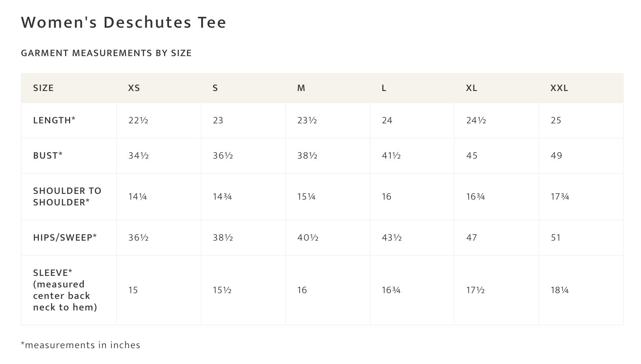Click the hips/sweep value for size XL
The image size is (641, 364).
(472, 238)
